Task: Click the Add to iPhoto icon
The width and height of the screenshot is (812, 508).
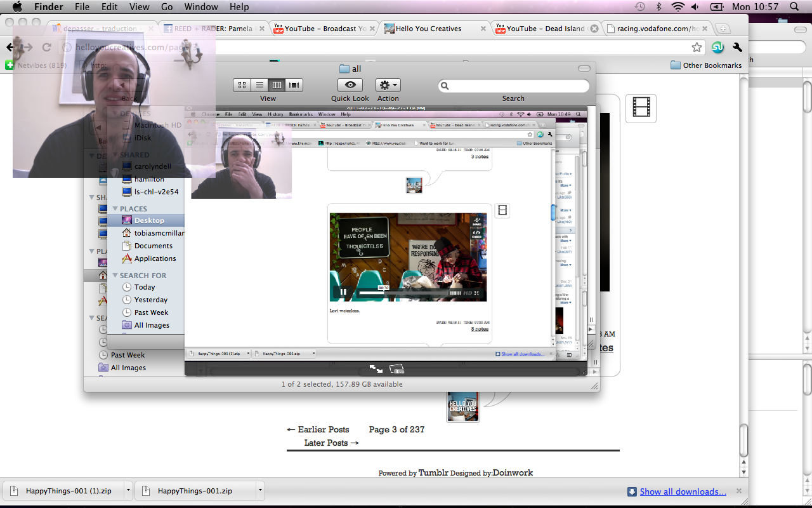Action: (397, 369)
